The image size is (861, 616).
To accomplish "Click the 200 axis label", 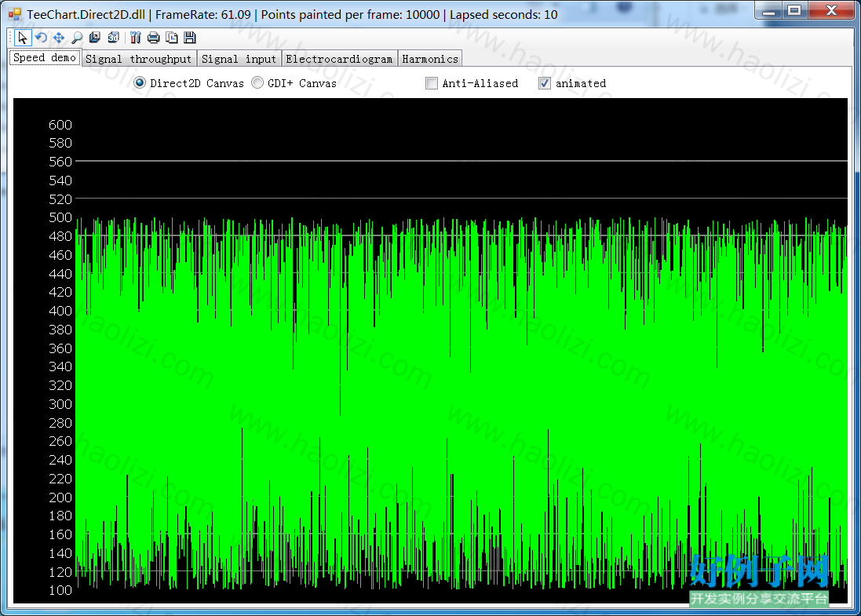I will pyautogui.click(x=60, y=498).
